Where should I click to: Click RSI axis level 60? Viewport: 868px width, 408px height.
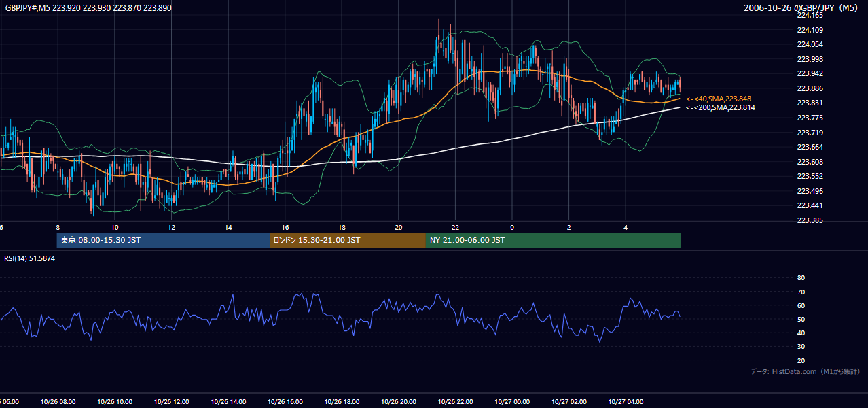point(801,305)
